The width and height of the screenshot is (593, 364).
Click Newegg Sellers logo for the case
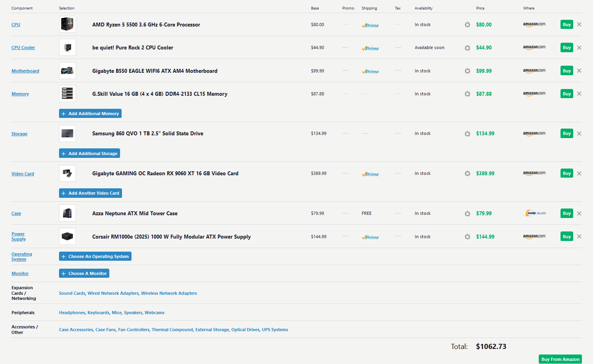(536, 213)
